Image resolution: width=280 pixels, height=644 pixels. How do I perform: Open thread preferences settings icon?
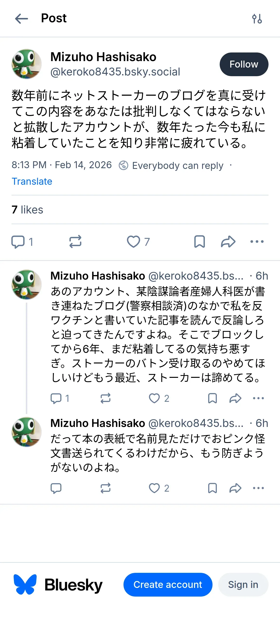pyautogui.click(x=257, y=19)
